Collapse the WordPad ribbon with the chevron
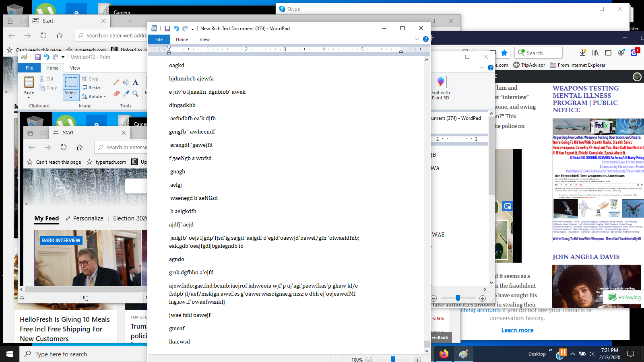644x362 pixels. coord(417,39)
